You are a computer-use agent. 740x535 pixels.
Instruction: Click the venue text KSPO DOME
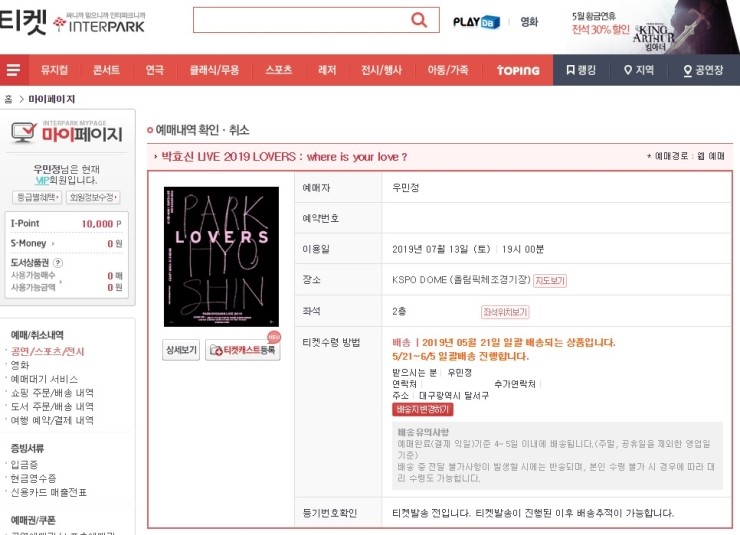tap(420, 280)
